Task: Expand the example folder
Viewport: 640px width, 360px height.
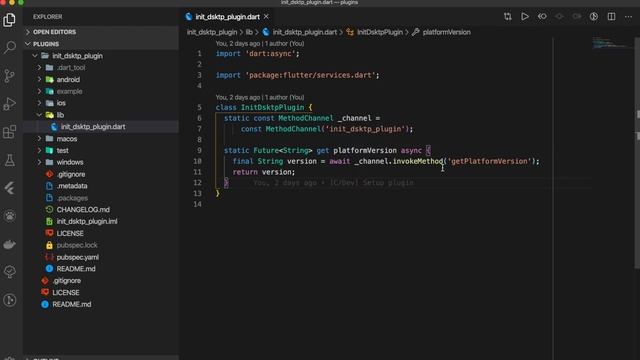Action: pos(100,91)
